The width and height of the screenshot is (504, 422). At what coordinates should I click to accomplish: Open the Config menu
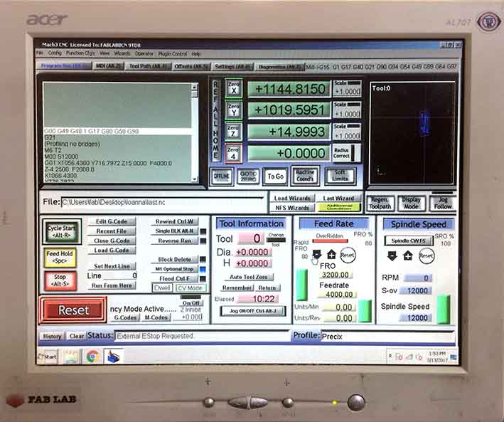click(55, 53)
